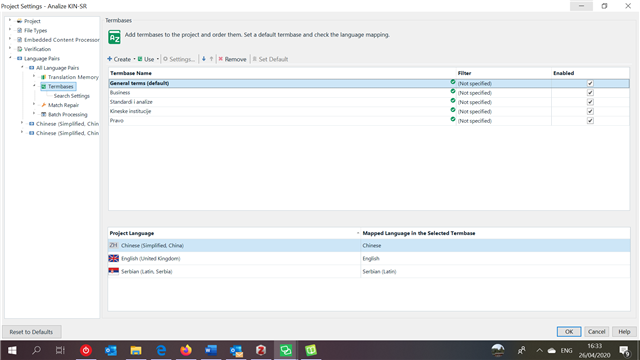The width and height of the screenshot is (640, 360).
Task: Click the Help button
Action: click(x=624, y=331)
